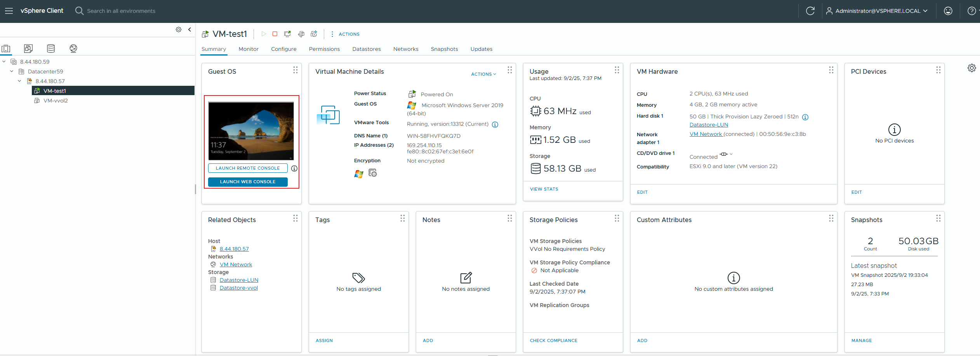Click ADD in Notes card
980x356 pixels.
tap(428, 340)
